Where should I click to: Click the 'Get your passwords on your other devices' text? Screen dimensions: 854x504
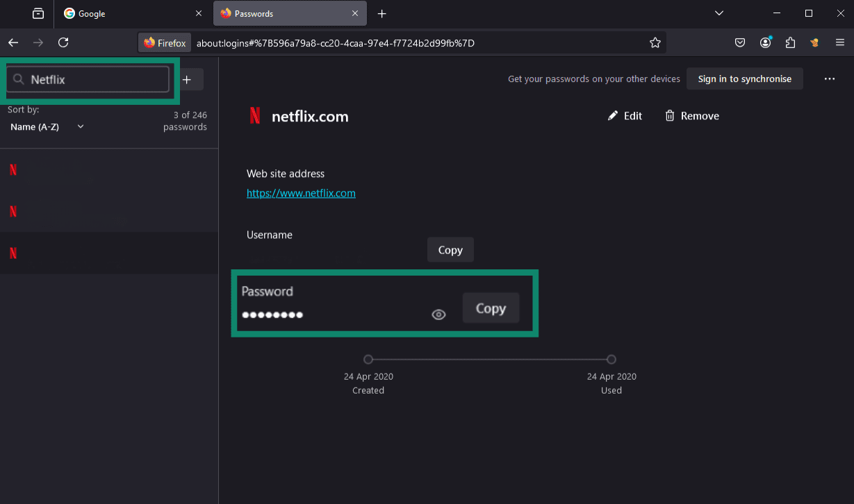[594, 79]
